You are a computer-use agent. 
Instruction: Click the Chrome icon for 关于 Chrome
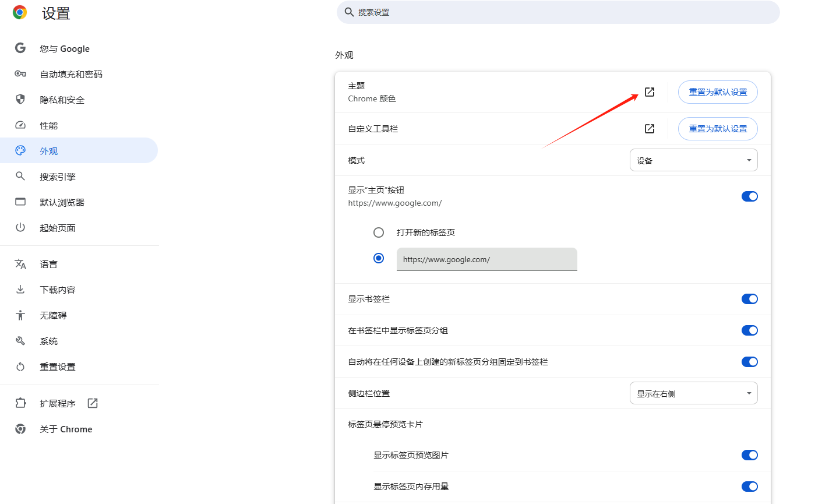coord(20,429)
